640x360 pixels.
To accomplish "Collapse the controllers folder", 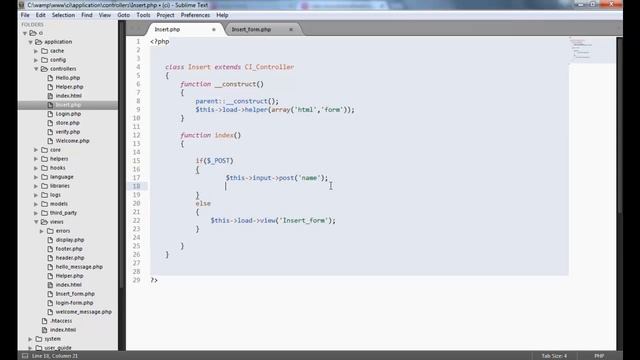I will (x=36, y=69).
